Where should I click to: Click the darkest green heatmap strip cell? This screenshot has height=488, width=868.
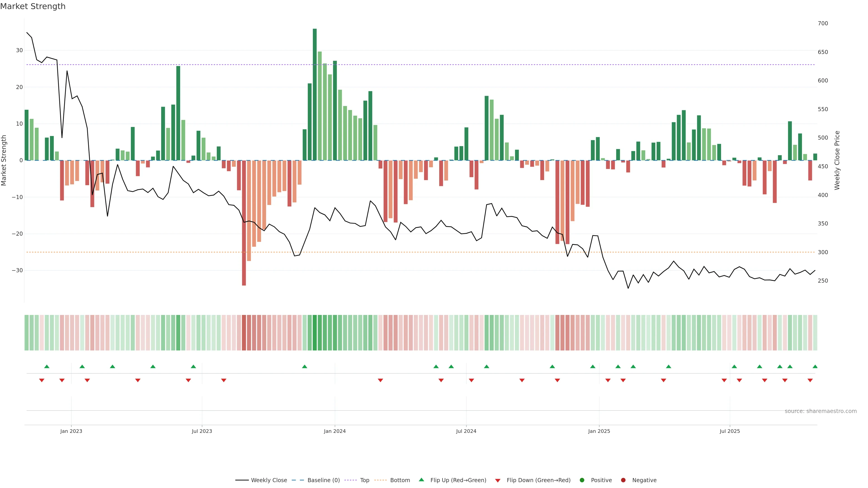pyautogui.click(x=315, y=333)
